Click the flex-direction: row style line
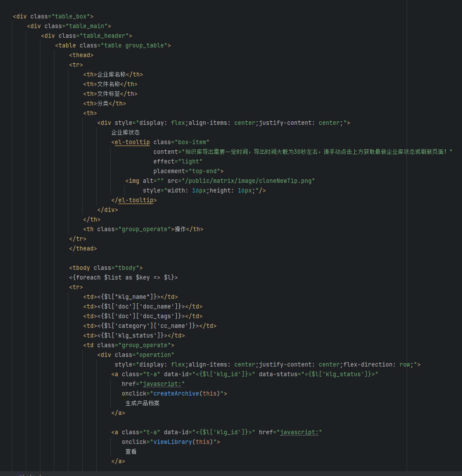 [267, 365]
